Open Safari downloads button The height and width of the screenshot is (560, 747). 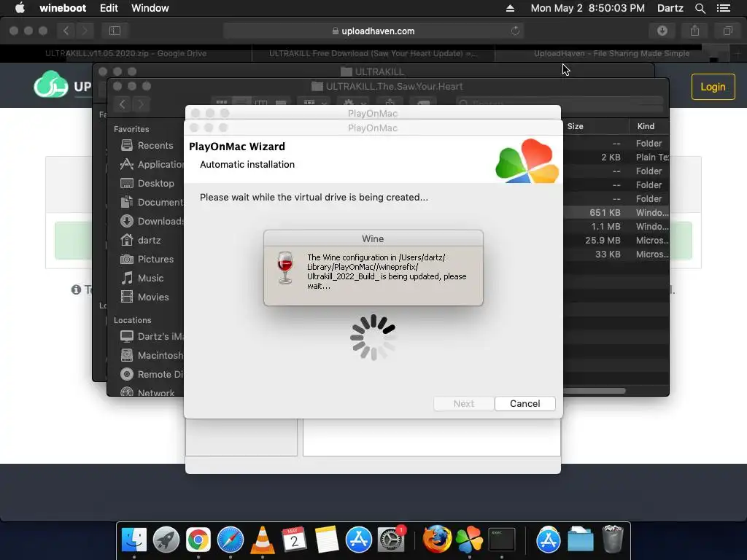[662, 31]
